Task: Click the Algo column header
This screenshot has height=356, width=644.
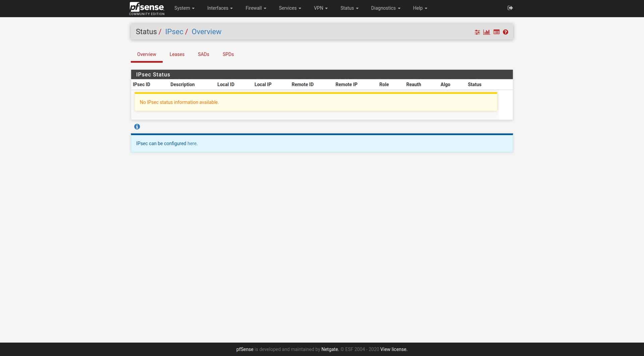Action: pos(445,84)
